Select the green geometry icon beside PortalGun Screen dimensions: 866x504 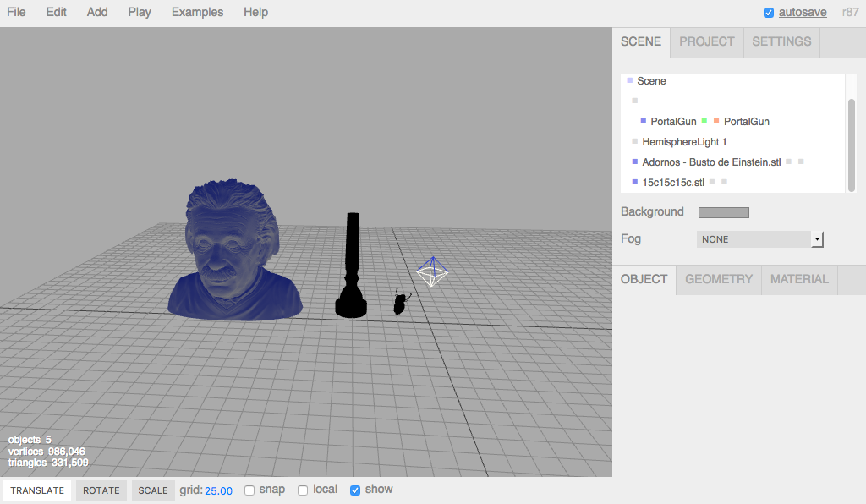704,121
